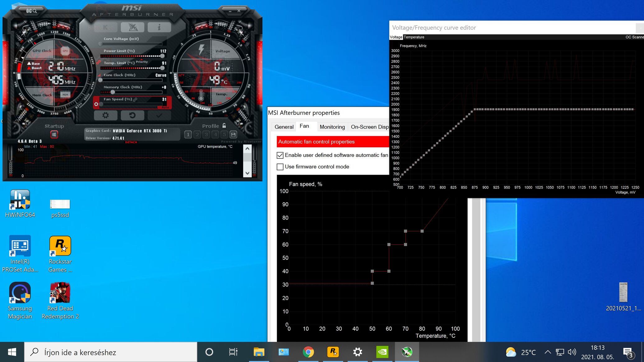Click the save profile floppy disk icon
This screenshot has height=362, width=644.
point(233,134)
